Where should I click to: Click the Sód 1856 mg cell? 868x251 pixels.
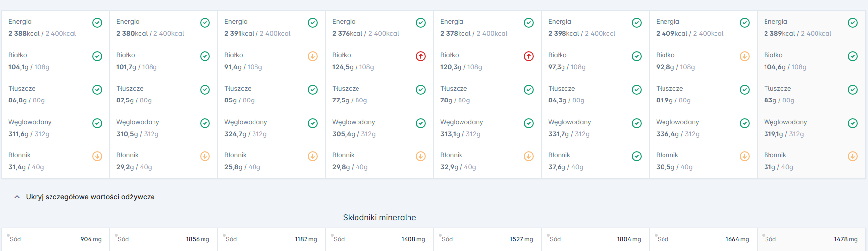pos(163,239)
